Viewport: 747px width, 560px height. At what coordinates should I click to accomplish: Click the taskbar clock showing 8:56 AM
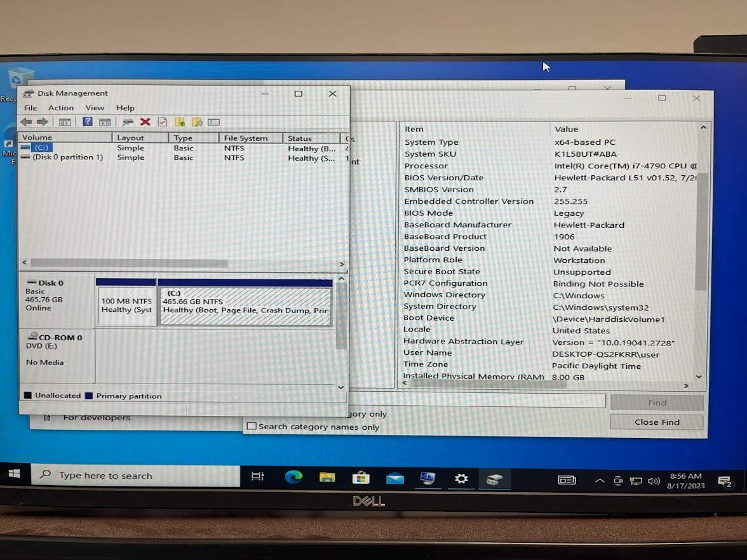686,481
